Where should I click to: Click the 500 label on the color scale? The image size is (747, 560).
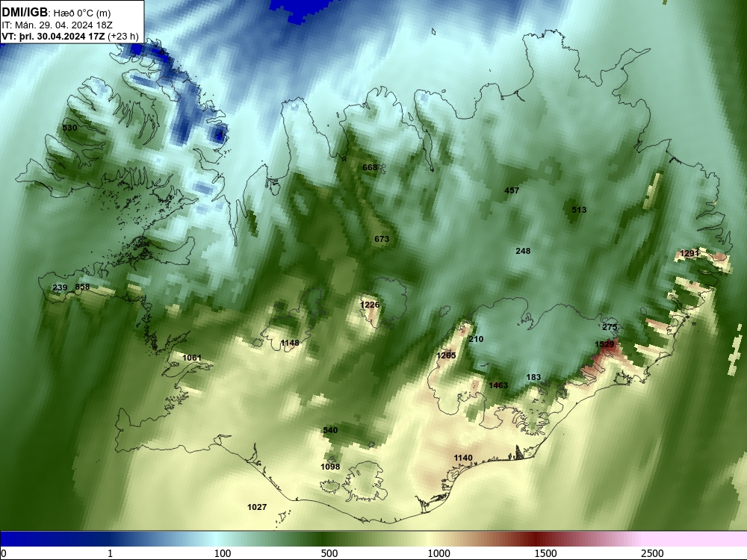[329, 553]
